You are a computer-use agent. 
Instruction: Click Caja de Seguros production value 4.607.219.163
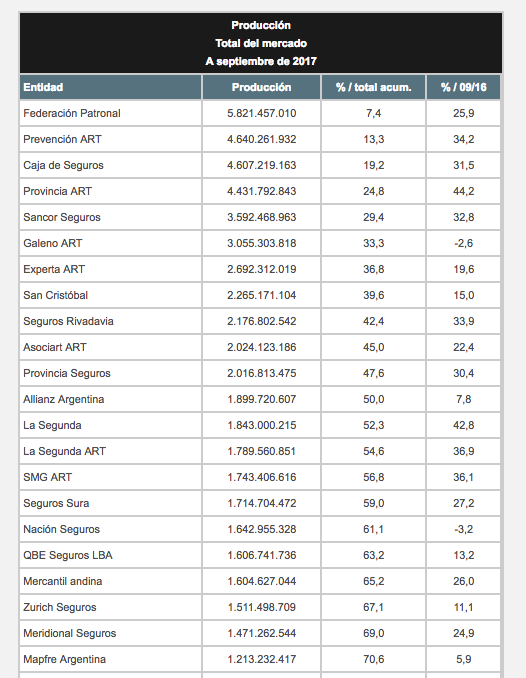(262, 165)
